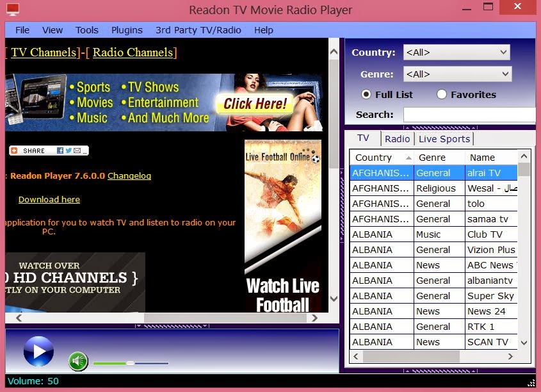Viewport: 541px width, 392px height.
Task: Mute audio using the green speaker icon
Action: (x=78, y=361)
